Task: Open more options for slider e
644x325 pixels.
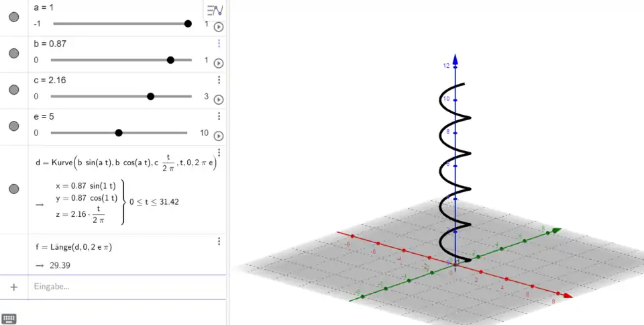Action: [x=219, y=116]
